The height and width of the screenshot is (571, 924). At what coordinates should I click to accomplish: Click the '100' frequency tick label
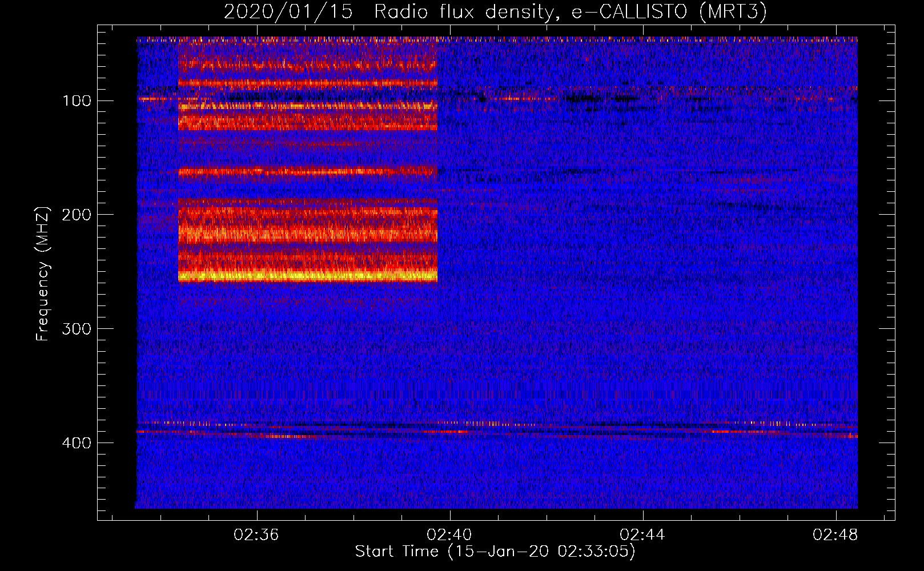coord(77,101)
